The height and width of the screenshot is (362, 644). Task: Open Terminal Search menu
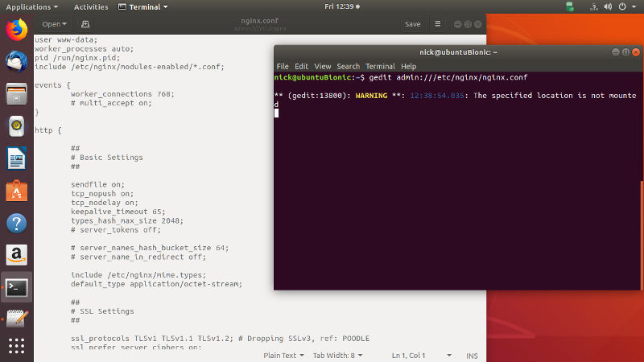(x=348, y=67)
